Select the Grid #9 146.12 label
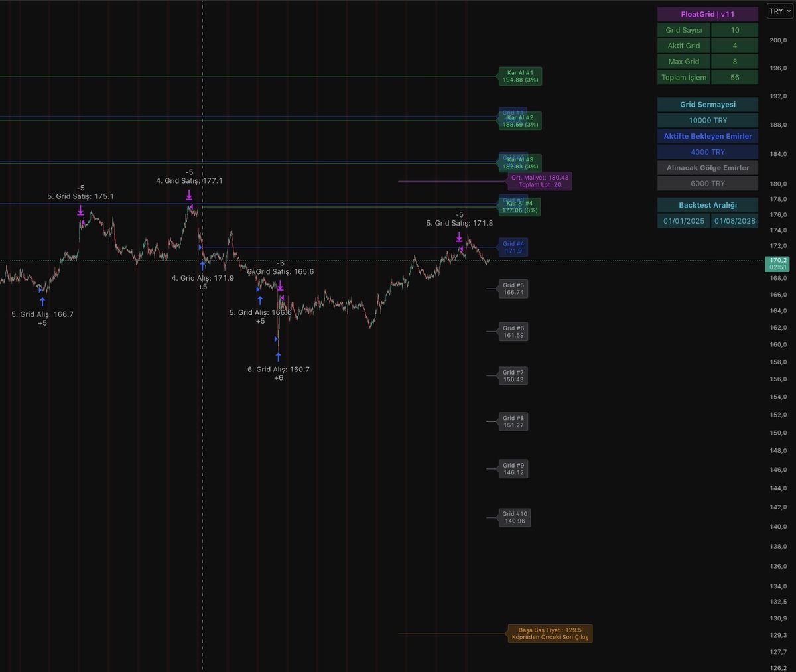796x672 pixels. [513, 469]
